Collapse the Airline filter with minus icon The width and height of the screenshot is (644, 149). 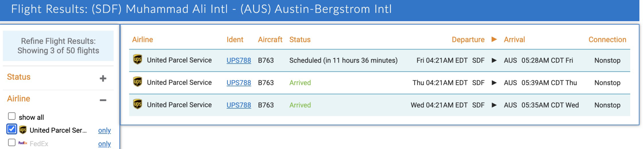pos(103,100)
